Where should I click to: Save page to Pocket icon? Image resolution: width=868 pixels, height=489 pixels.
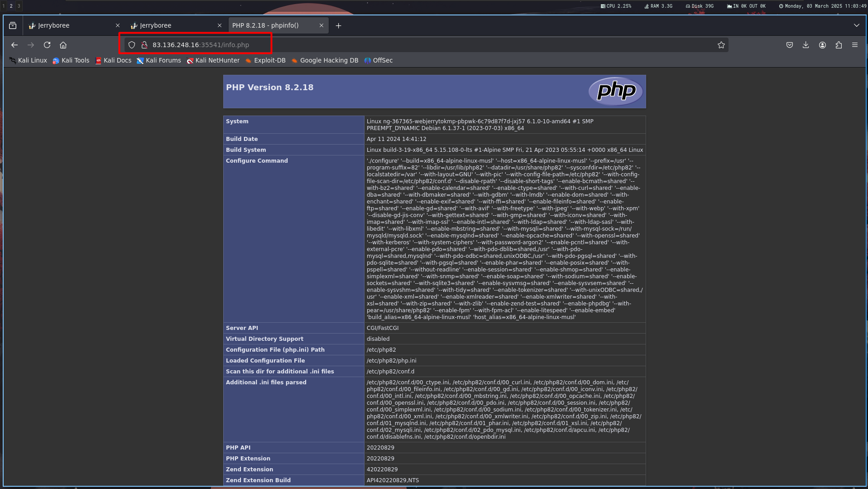coord(790,45)
